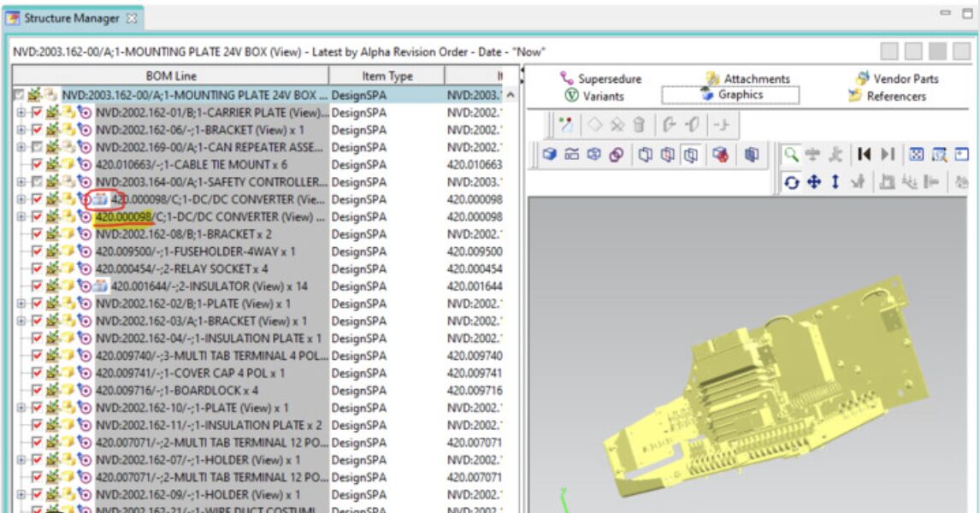The height and width of the screenshot is (513, 980).
Task: Click the vertical double-arrow zoom tool
Action: point(836,182)
